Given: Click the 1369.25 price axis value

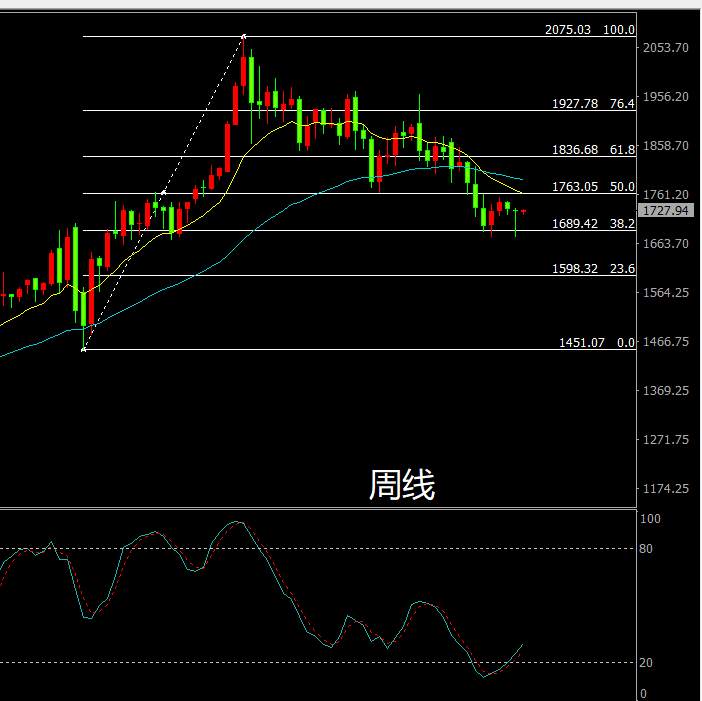Looking at the screenshot, I should click(665, 390).
